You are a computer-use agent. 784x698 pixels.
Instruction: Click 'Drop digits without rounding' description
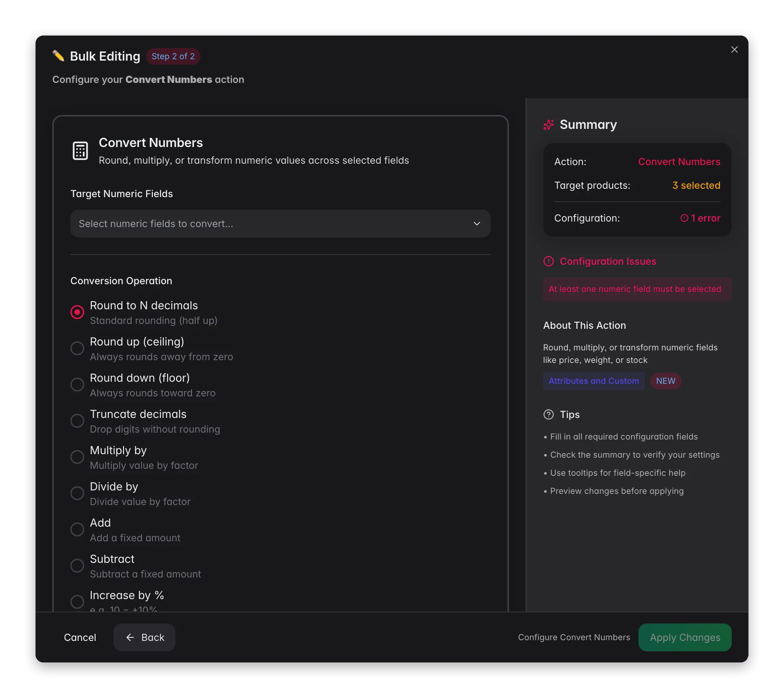click(x=155, y=429)
